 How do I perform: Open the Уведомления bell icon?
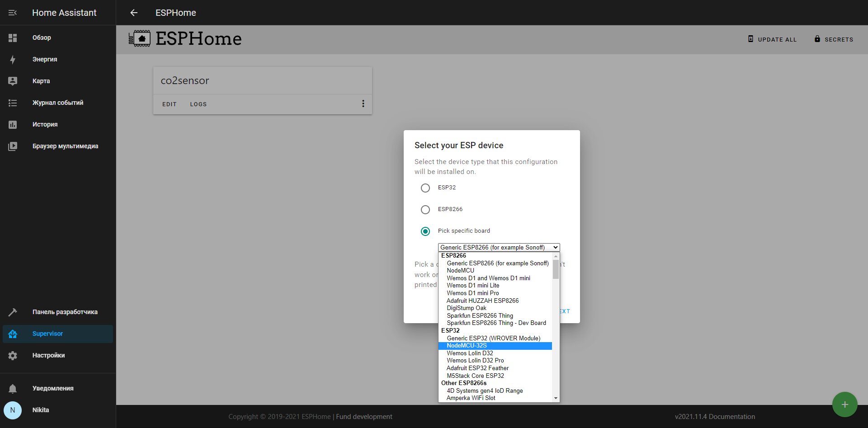13,388
